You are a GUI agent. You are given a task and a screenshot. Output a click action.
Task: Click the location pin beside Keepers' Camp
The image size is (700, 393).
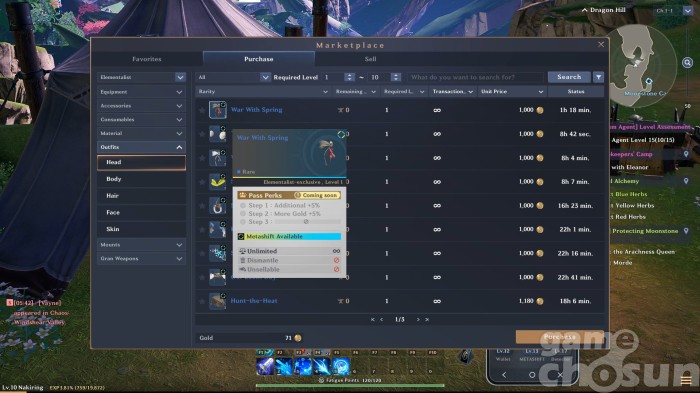[686, 154]
